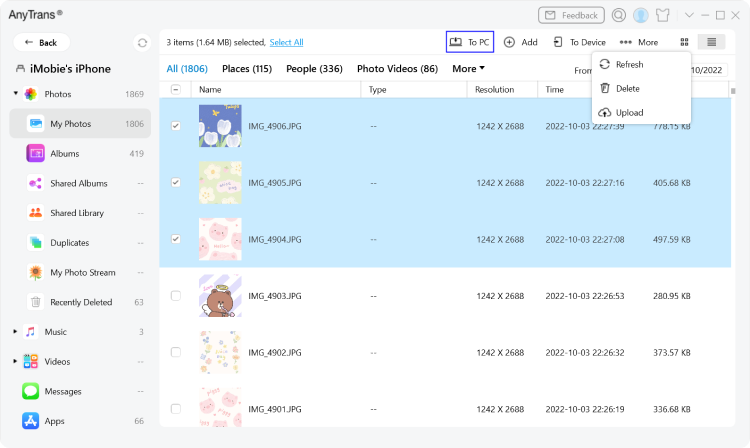The height and width of the screenshot is (448, 750).
Task: Switch to the Places (115) tab
Action: [246, 69]
